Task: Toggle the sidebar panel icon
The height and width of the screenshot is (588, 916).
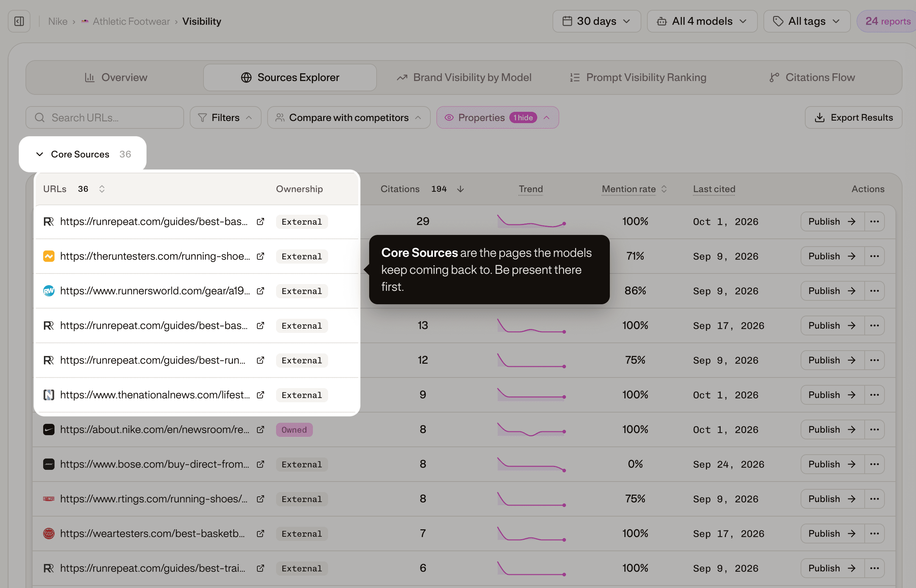Action: [x=19, y=21]
